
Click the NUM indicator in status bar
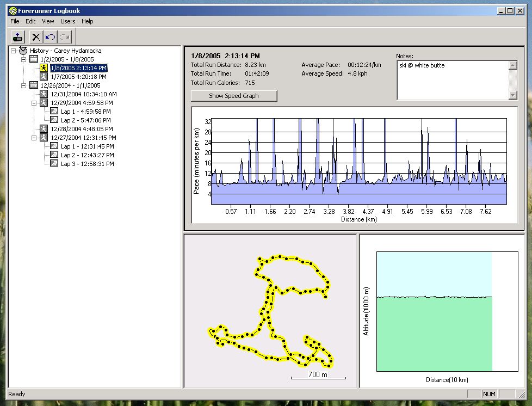click(489, 394)
